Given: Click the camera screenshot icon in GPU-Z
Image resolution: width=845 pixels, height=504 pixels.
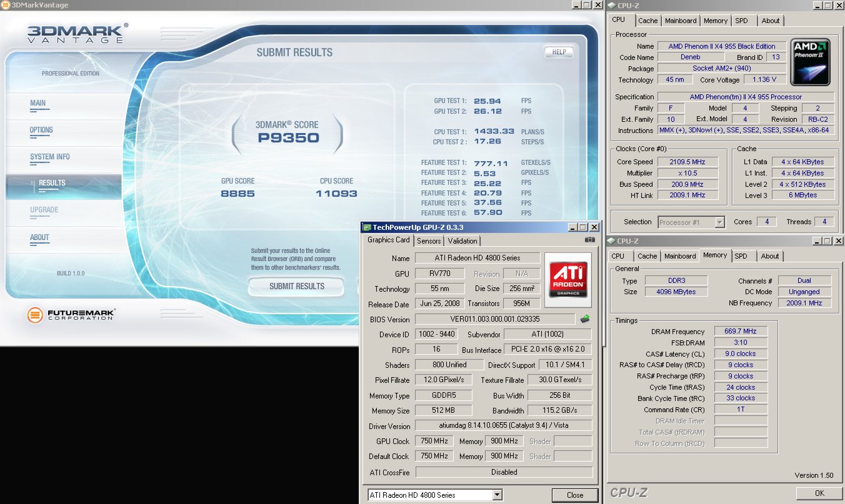Looking at the screenshot, I should point(589,240).
